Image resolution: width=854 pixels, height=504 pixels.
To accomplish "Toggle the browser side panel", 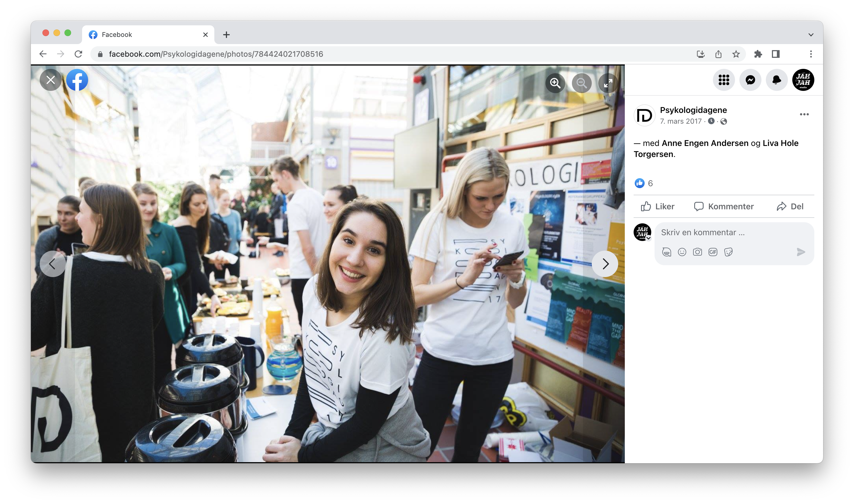I will (775, 54).
